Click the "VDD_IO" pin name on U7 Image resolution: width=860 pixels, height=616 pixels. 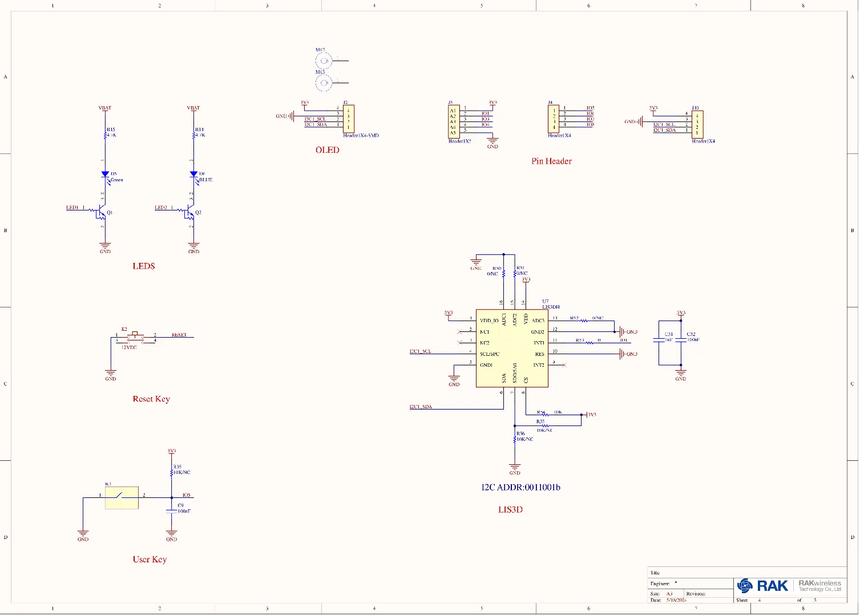[x=489, y=321]
